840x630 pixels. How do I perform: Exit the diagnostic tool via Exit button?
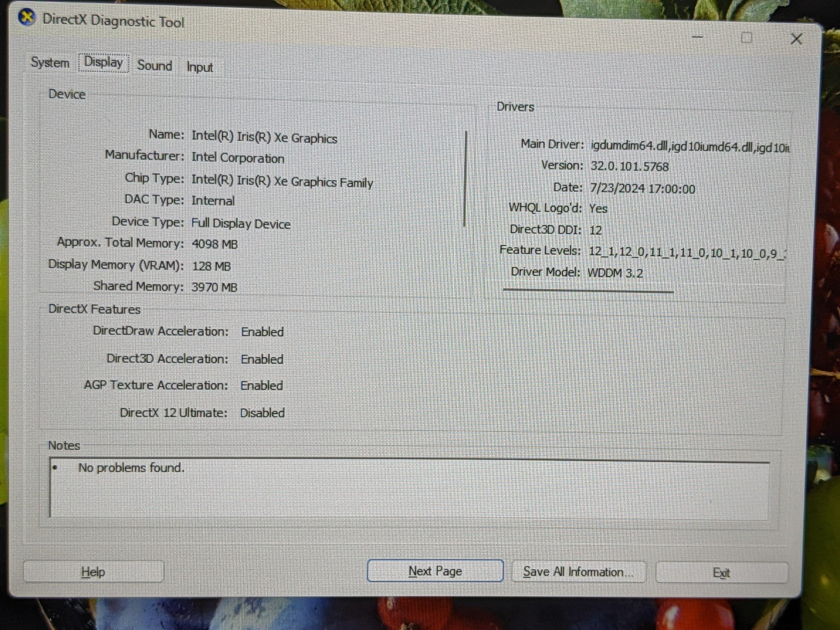coord(721,573)
